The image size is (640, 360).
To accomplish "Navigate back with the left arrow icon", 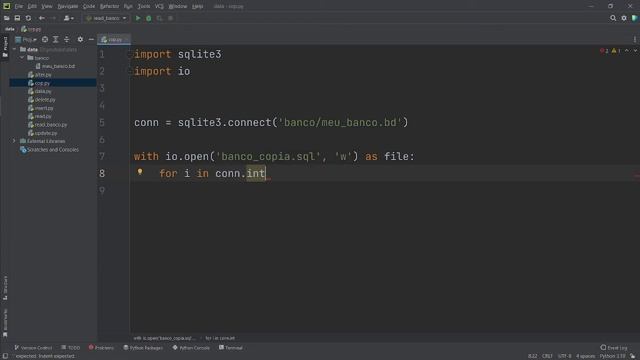I will tap(42, 18).
